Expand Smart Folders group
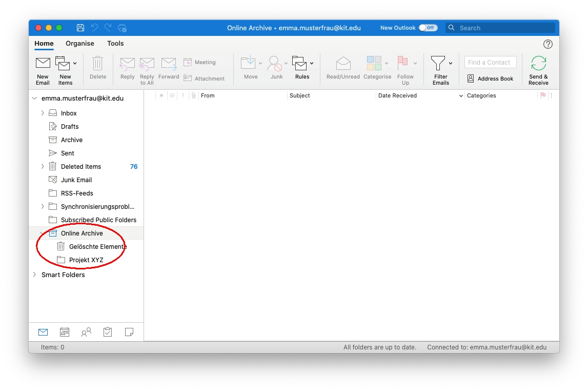Screen dimensions: 588x391 click(x=34, y=275)
